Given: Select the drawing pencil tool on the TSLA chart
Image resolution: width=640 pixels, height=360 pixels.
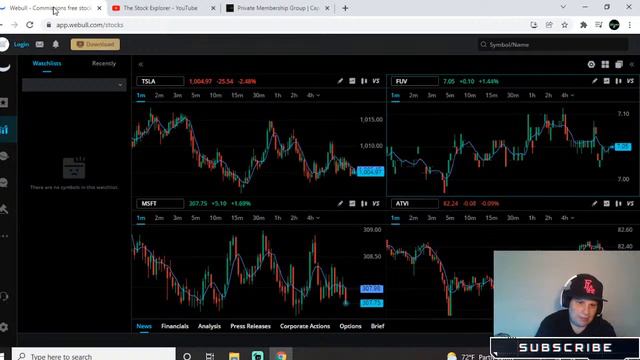Looking at the screenshot, I should pyautogui.click(x=340, y=81).
